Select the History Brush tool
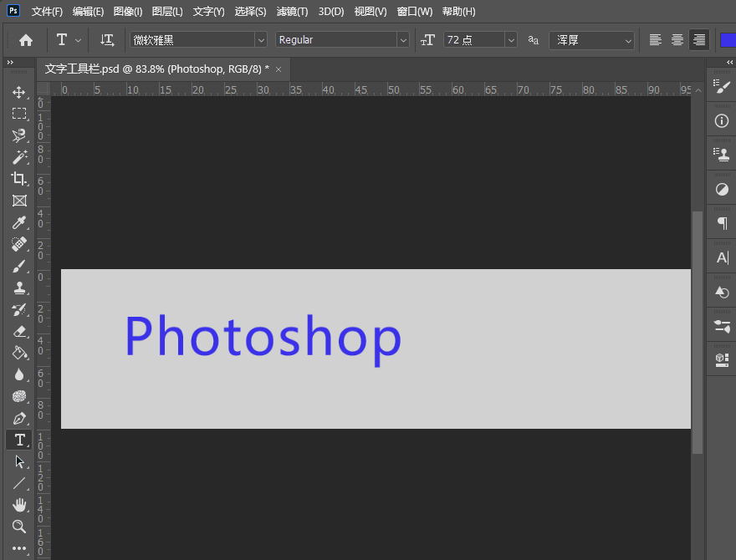736x560 pixels. 18,309
